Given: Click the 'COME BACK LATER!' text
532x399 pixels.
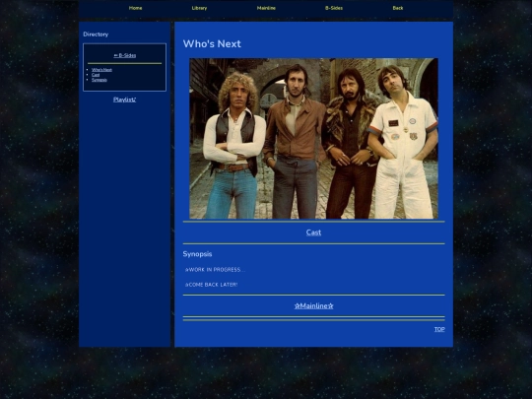Looking at the screenshot, I should tap(212, 285).
